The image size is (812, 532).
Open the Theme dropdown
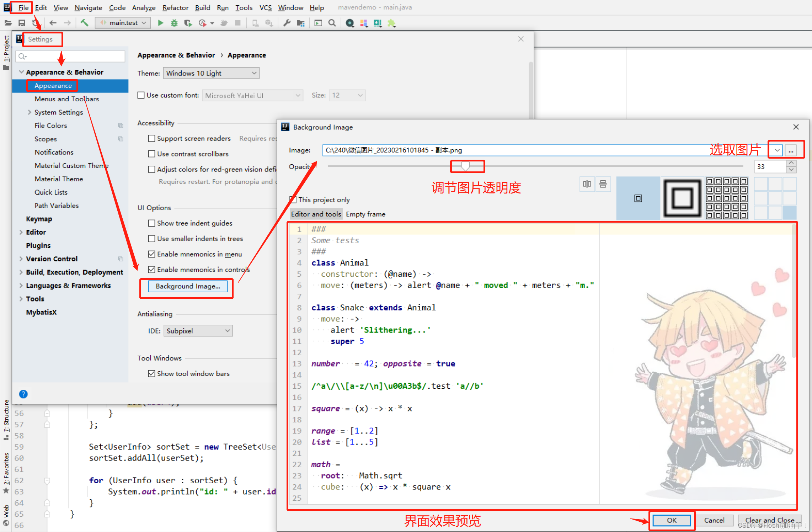(211, 73)
